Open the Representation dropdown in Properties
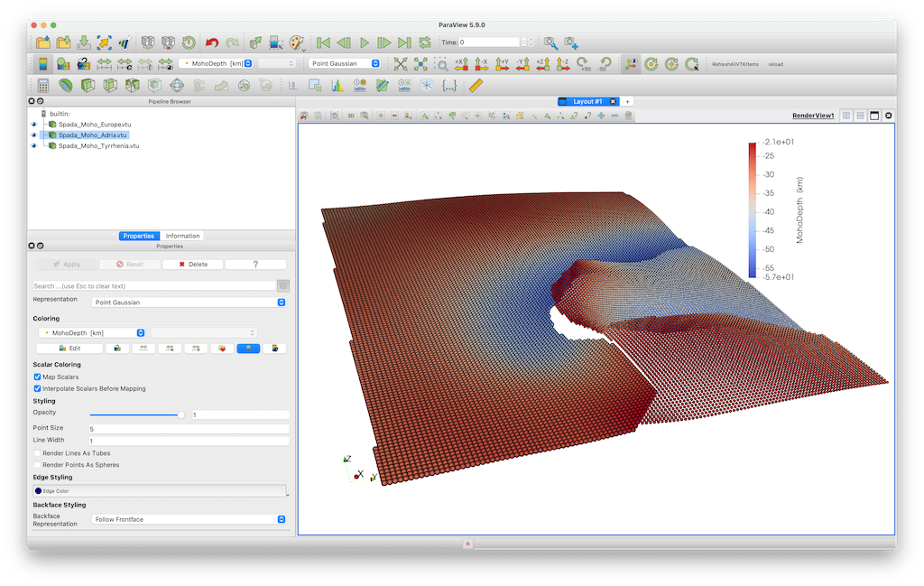Screen dimensions: 924x586 189,302
